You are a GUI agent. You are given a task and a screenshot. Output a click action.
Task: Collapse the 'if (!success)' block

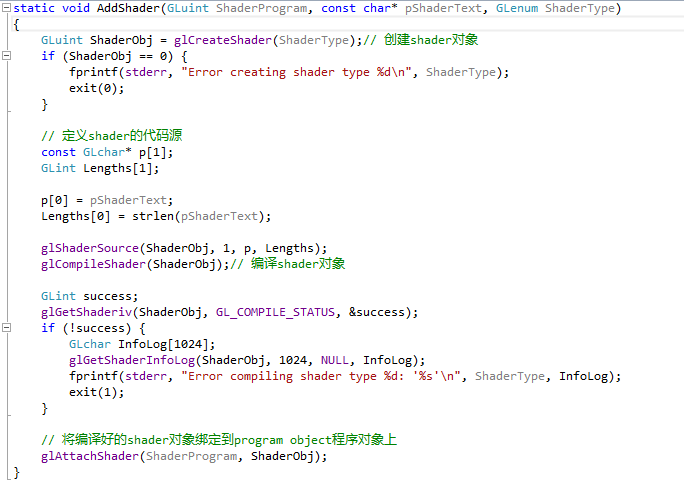6,327
